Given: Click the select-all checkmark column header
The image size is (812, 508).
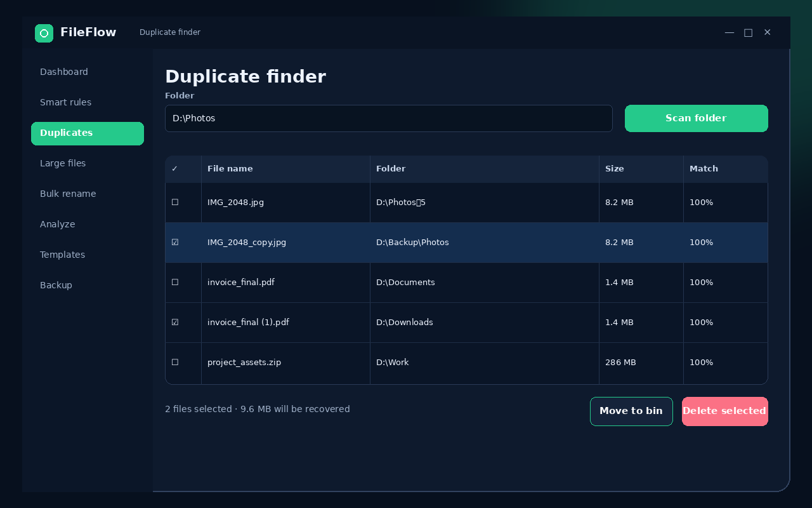Looking at the screenshot, I should pos(175,169).
